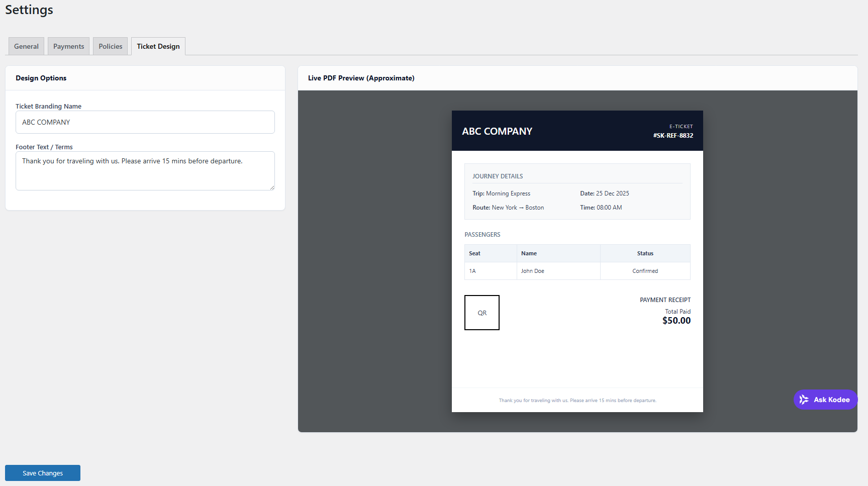This screenshot has width=868, height=486.
Task: Click the Live PDF Preview panel header
Action: click(x=361, y=78)
